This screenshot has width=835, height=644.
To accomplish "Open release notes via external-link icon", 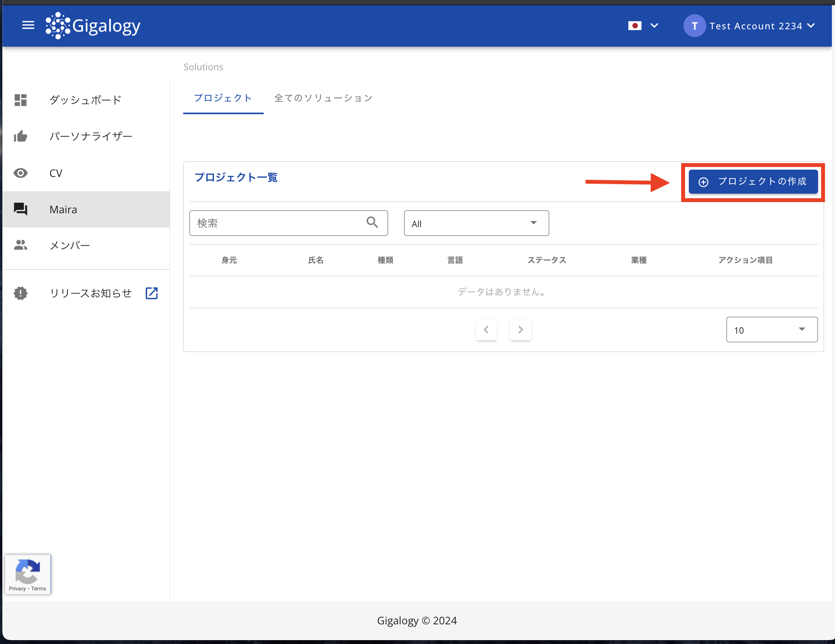I will tap(152, 293).
